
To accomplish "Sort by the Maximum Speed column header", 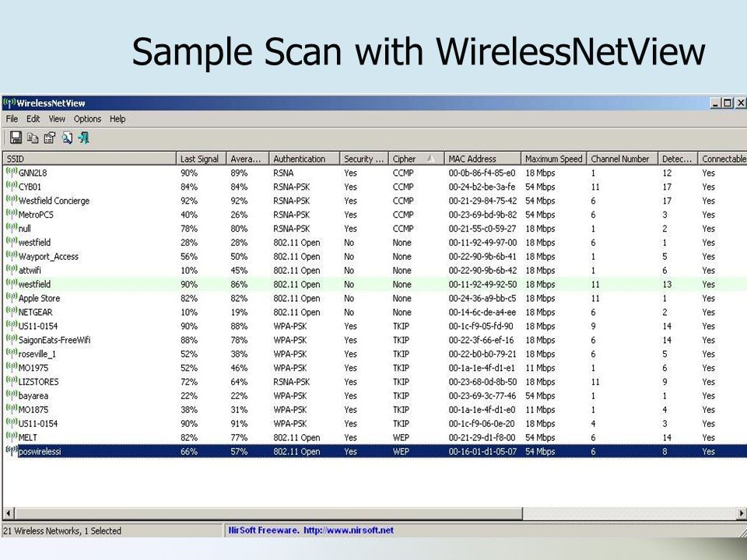I will click(x=553, y=159).
